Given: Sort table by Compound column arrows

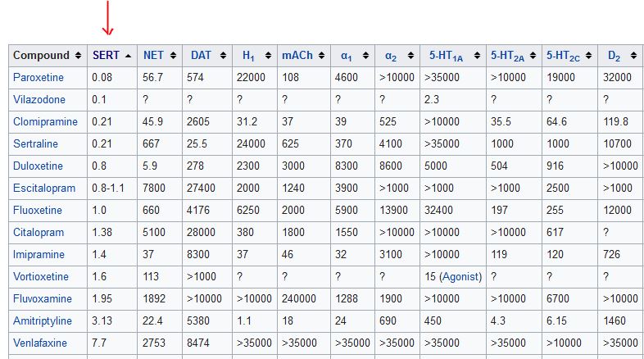Looking at the screenshot, I should [78, 56].
